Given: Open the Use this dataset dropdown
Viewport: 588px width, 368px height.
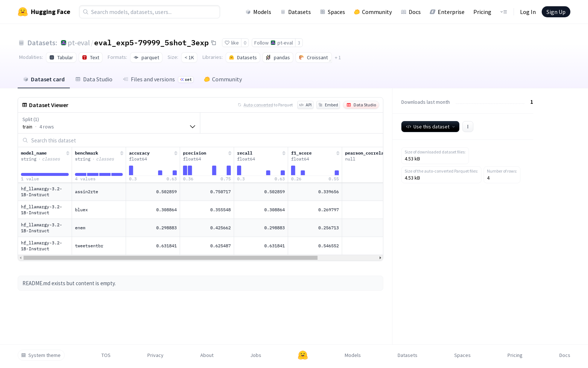Looking at the screenshot, I should [x=430, y=127].
